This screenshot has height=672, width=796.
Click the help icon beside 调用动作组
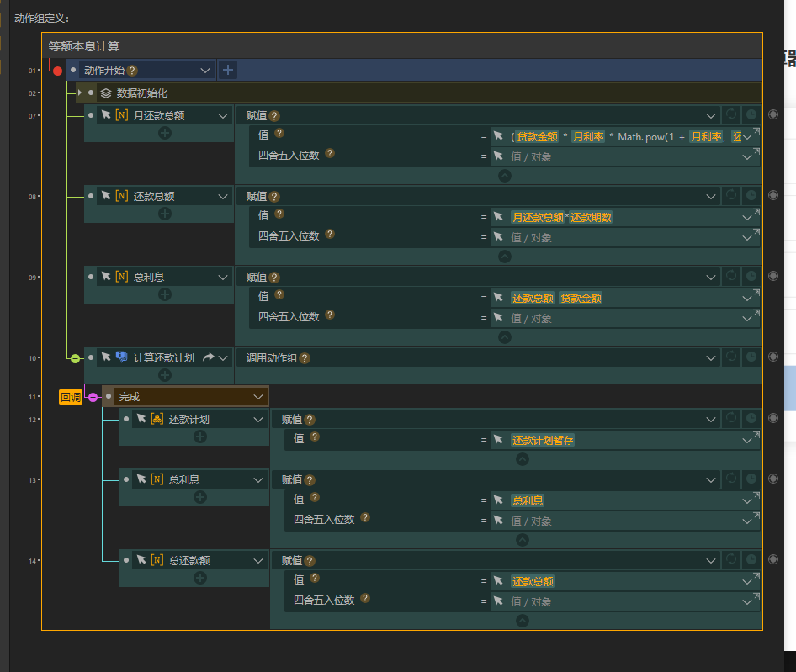point(305,358)
